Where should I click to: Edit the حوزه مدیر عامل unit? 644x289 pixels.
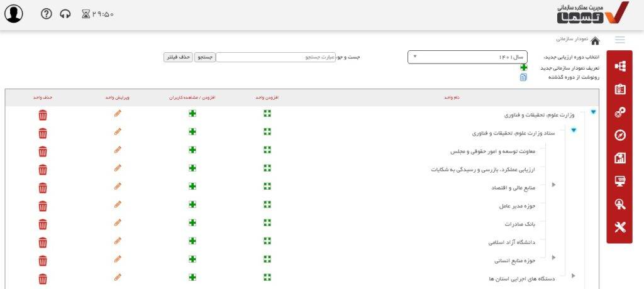tap(118, 205)
